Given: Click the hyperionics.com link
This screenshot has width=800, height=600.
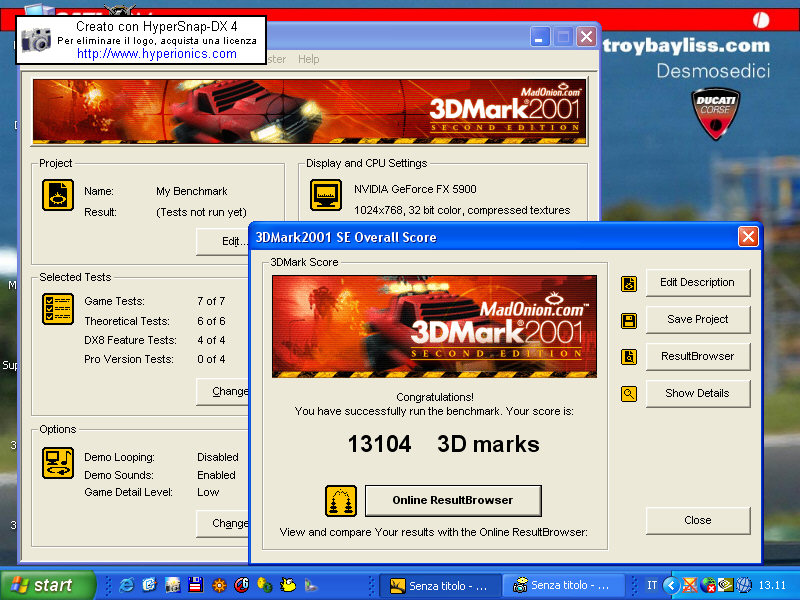Looking at the screenshot, I should tap(157, 54).
